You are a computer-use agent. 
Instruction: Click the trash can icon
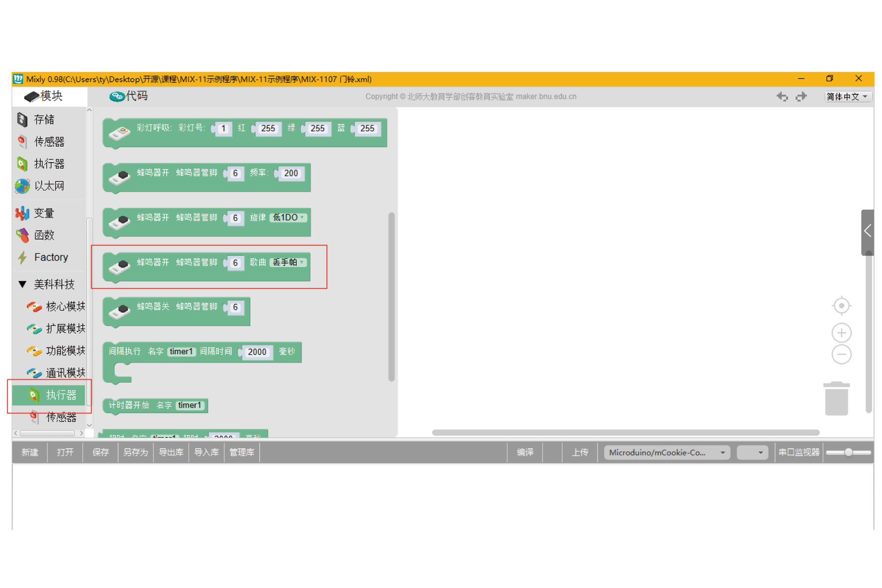[836, 399]
